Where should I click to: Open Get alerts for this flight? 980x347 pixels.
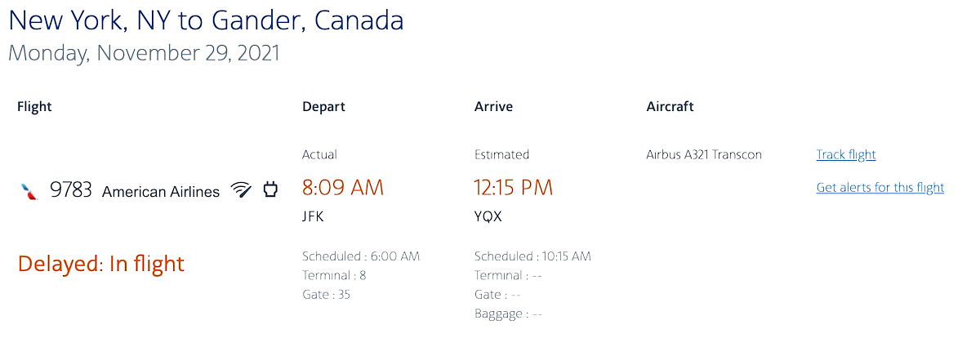point(880,188)
